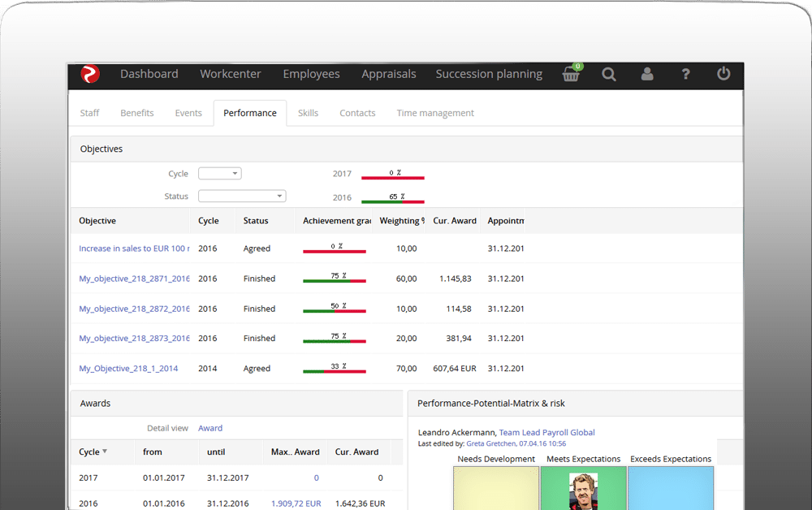
Task: Click the Award detail view link
Action: pos(210,428)
